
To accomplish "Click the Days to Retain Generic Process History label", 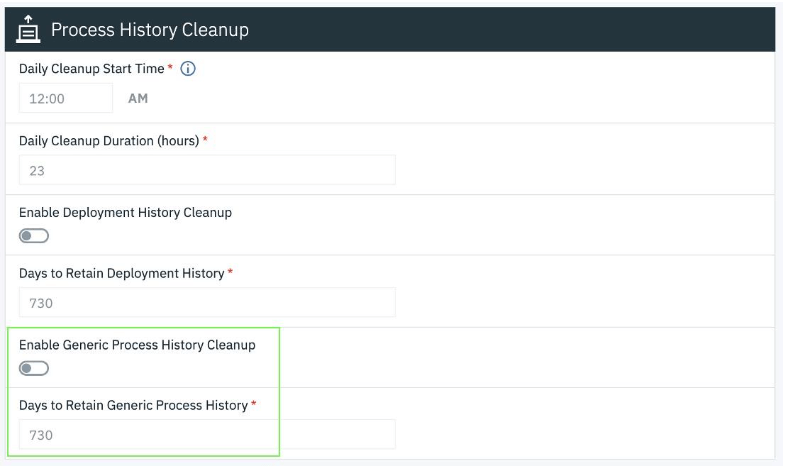I will [x=133, y=405].
